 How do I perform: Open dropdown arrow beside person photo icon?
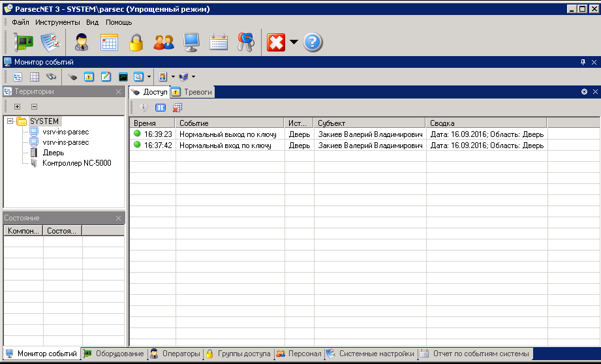(173, 77)
